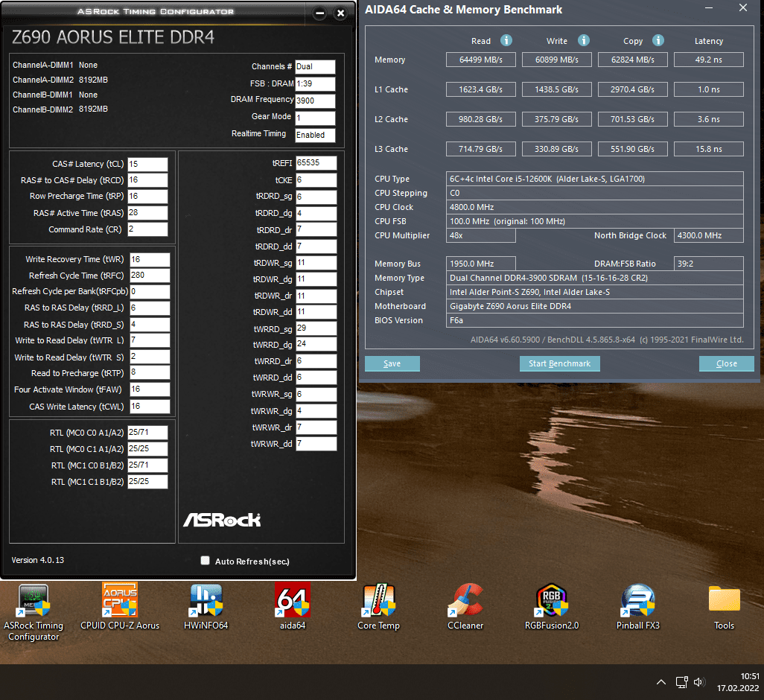Click the L3 Cache Latency 15.8 ns value
The image size is (764, 700).
pyautogui.click(x=708, y=149)
